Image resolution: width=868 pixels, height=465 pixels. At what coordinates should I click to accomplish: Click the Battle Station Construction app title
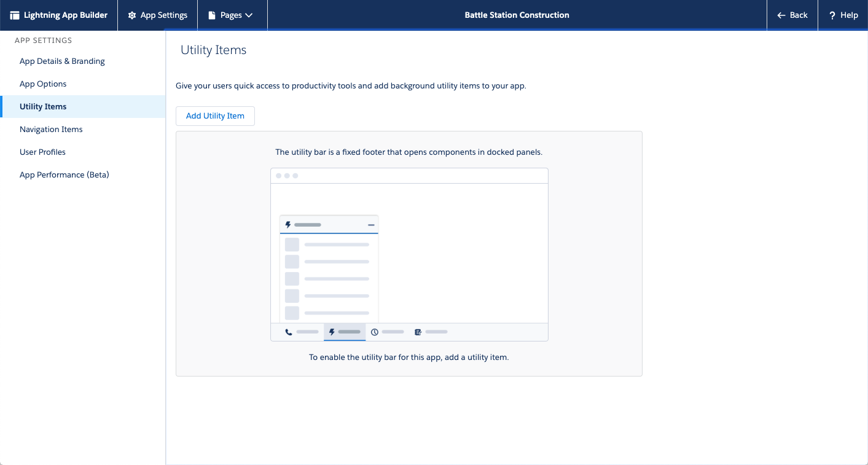click(x=517, y=15)
